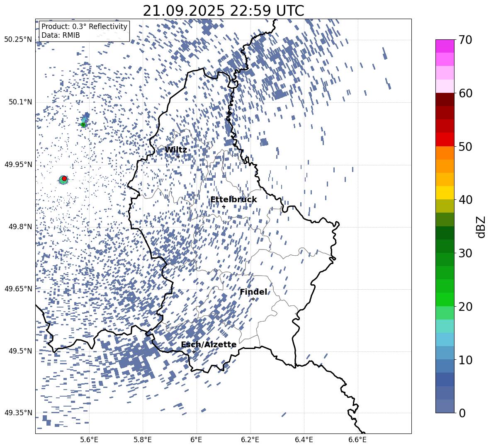Click the 50.1°N latitude label
The height and width of the screenshot is (448, 491).
click(x=20, y=102)
